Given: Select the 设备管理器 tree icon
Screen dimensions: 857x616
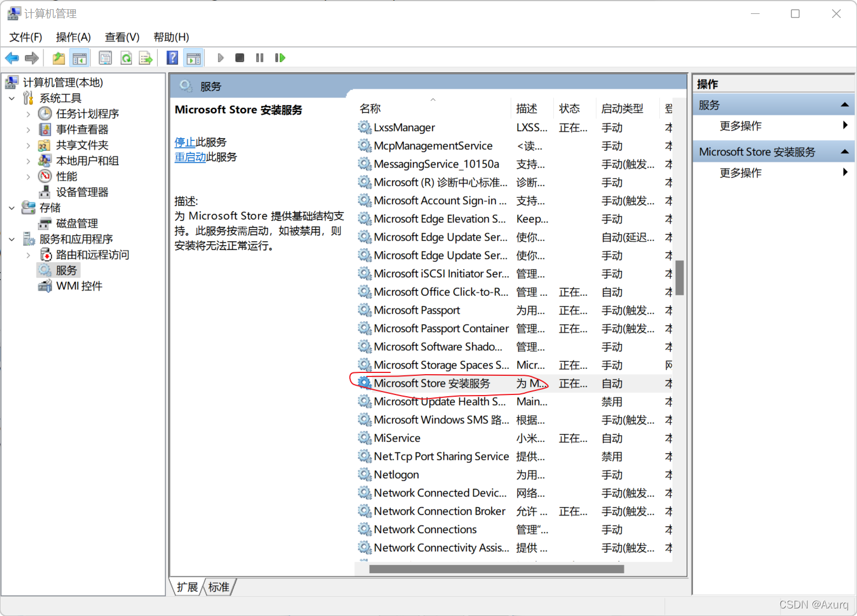Looking at the screenshot, I should (45, 192).
